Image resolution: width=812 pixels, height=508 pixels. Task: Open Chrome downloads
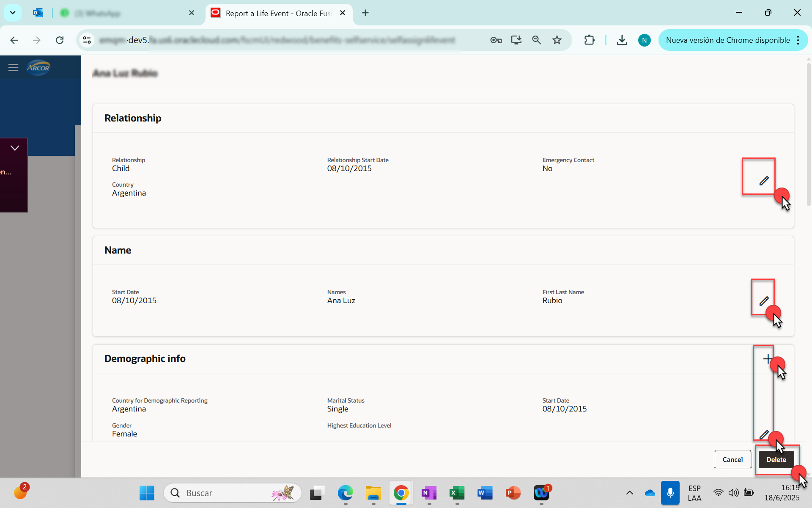coord(622,40)
